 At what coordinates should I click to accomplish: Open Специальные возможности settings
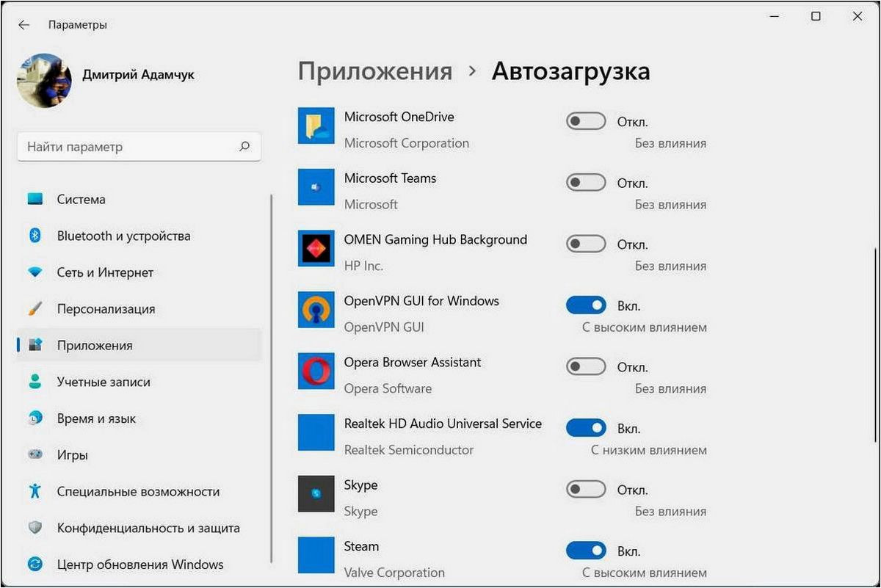point(139,491)
